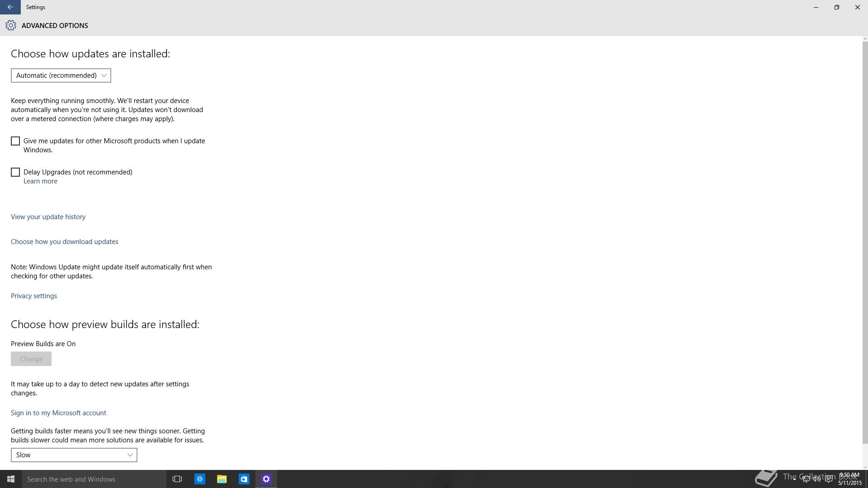Image resolution: width=868 pixels, height=488 pixels.
Task: Check the Delay Upgrades option
Action: point(15,172)
